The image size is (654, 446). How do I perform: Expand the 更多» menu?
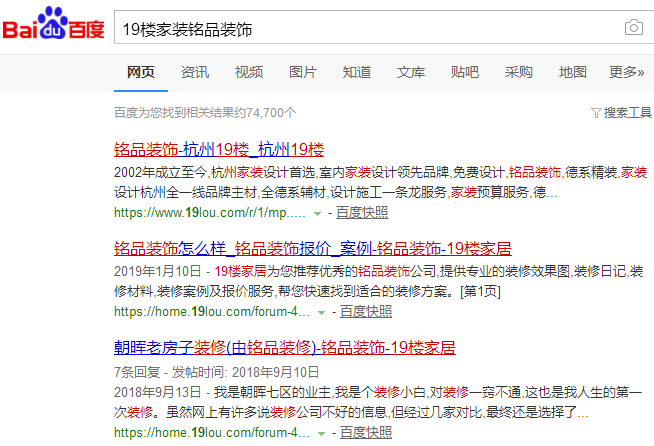tap(626, 72)
